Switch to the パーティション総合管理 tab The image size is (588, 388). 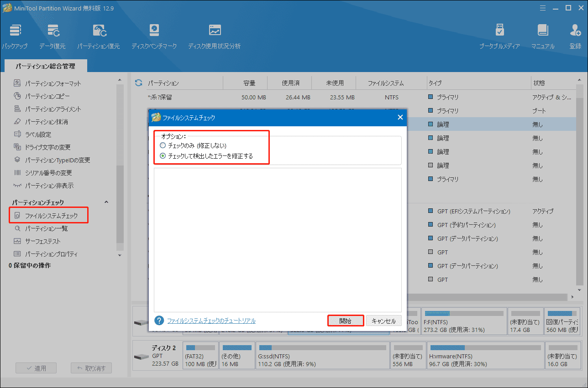45,66
